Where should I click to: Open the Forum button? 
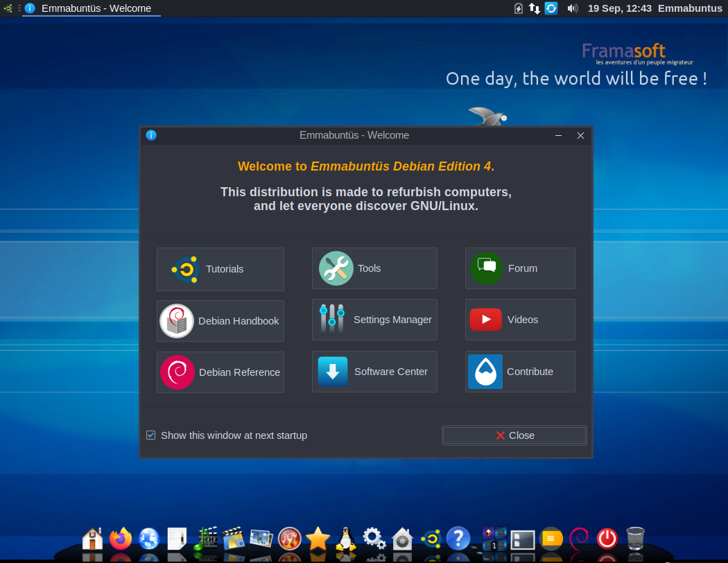[520, 268]
